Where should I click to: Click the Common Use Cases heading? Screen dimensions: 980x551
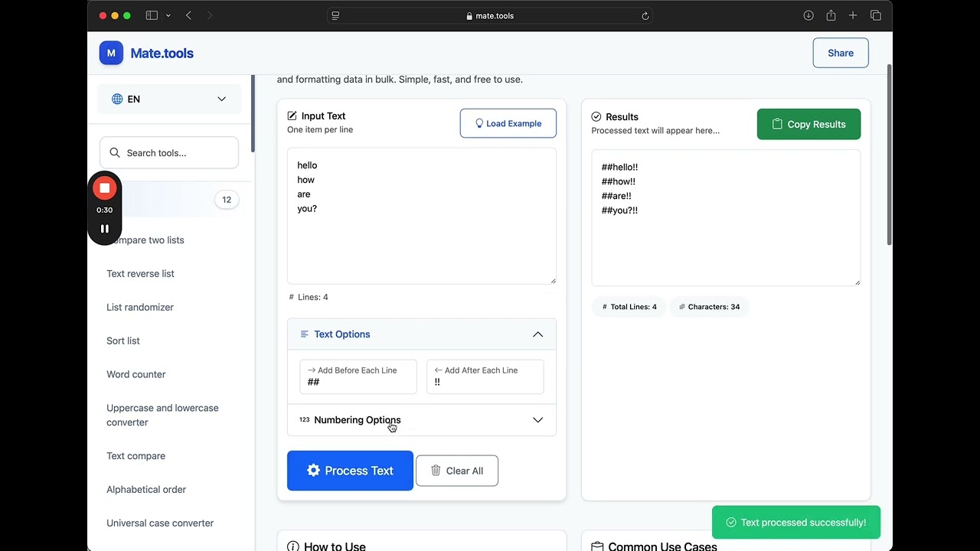click(x=662, y=546)
